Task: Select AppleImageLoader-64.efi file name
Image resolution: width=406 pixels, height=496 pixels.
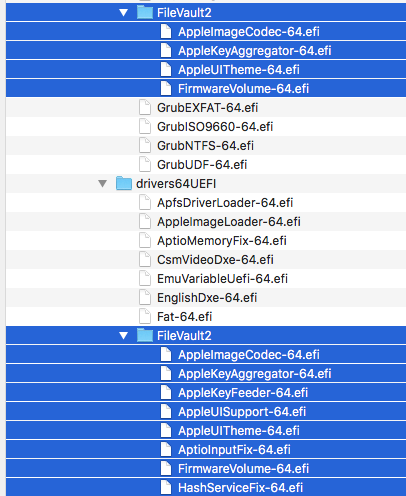Action: [229, 222]
